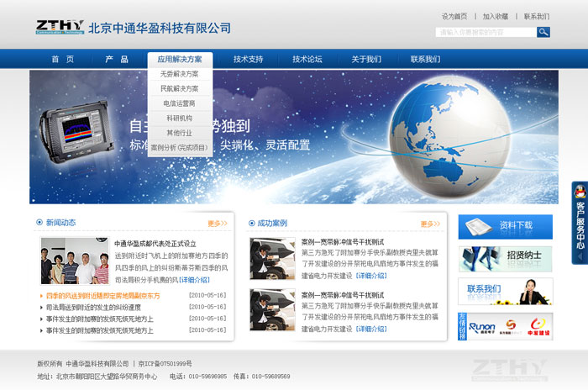588x390 pixels.
Task: Click the search magnifier icon button
Action: (543, 32)
